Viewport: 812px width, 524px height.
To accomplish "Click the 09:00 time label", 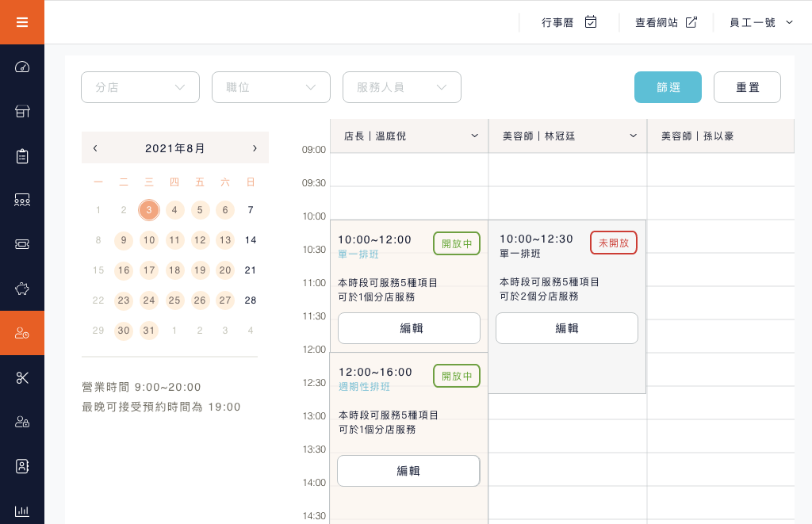I will point(314,150).
